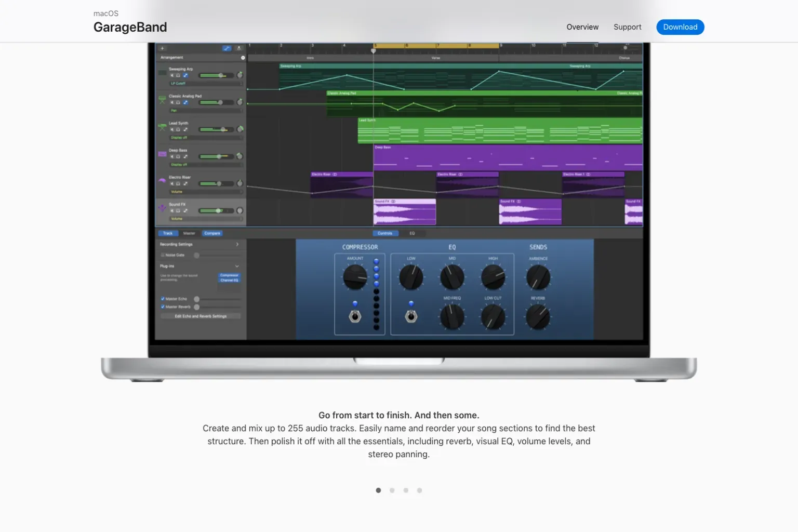Select the Deep Bass purple track icon
The width and height of the screenshot is (798, 532).
[x=162, y=154]
